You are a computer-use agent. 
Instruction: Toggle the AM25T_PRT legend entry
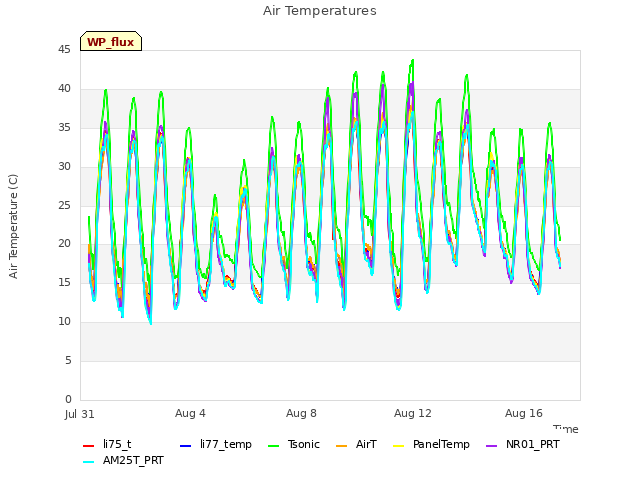(x=123, y=461)
